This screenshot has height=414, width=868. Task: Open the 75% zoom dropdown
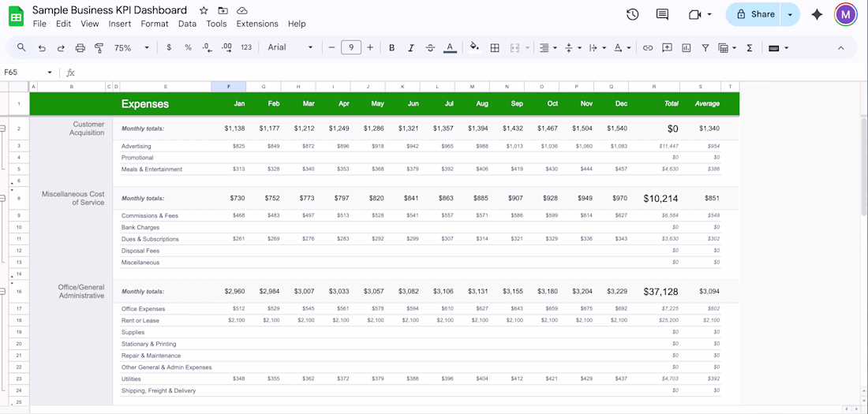coord(131,48)
